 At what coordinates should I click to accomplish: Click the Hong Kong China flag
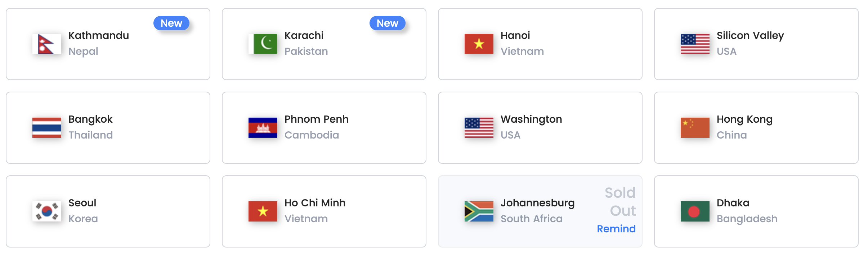pos(695,128)
